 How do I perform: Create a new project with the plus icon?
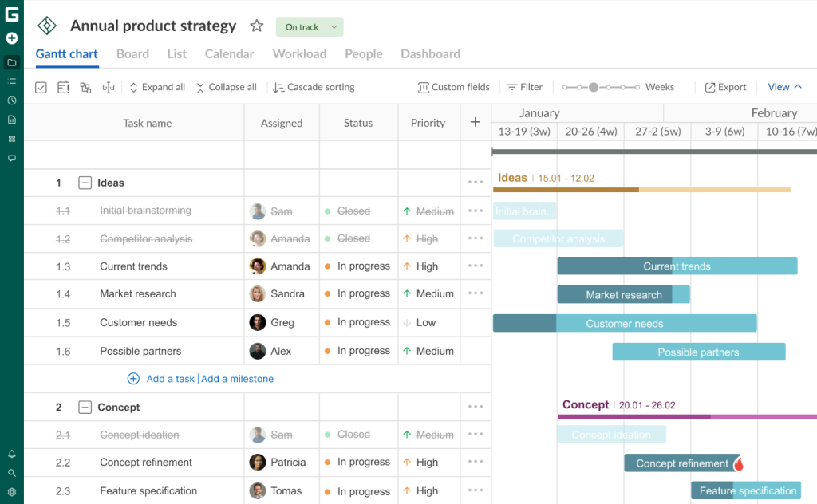tap(11, 37)
